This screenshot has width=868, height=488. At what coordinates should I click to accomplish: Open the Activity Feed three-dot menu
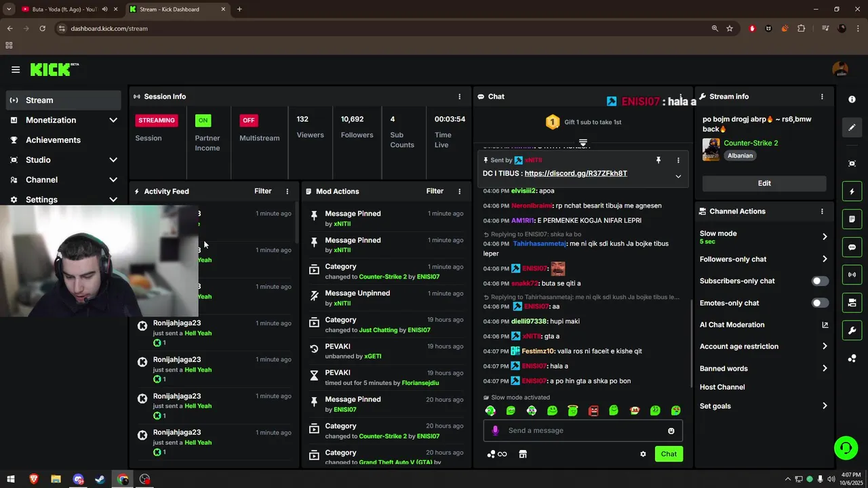[287, 191]
